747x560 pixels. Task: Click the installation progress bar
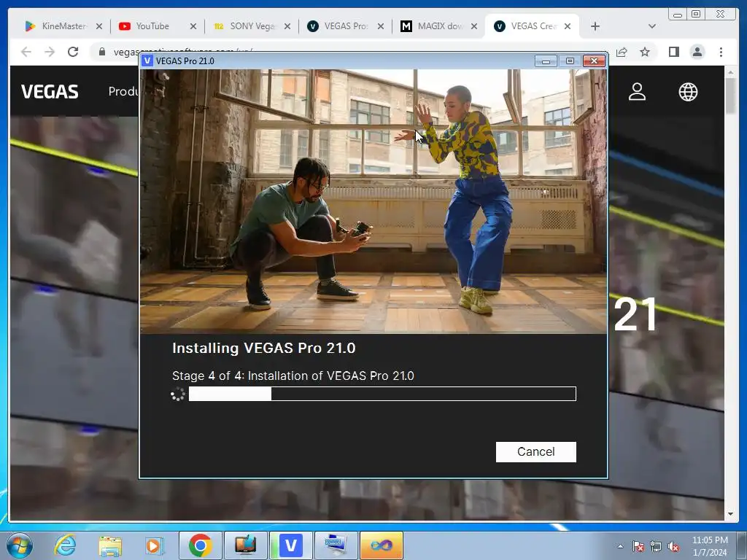click(x=382, y=394)
